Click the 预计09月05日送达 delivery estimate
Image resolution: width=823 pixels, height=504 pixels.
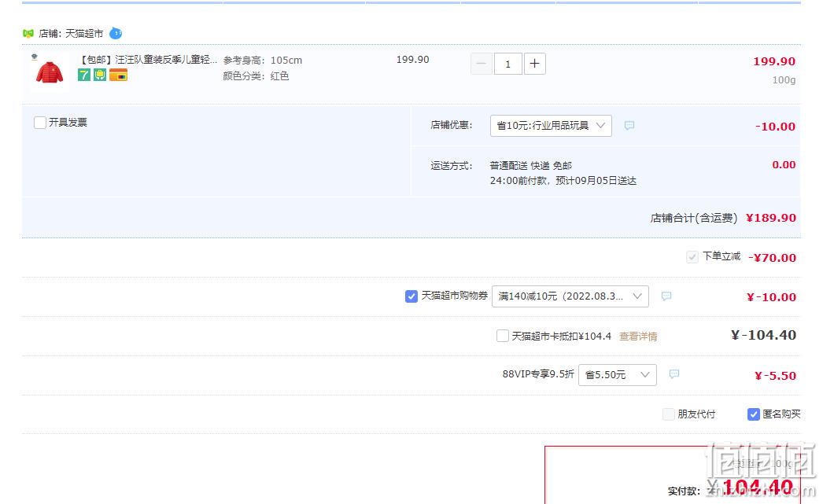(596, 181)
